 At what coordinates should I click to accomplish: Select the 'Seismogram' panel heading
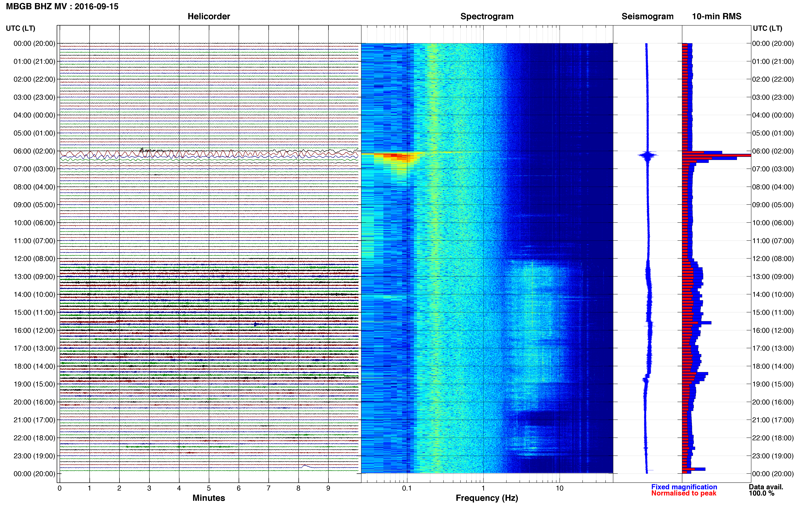(648, 16)
